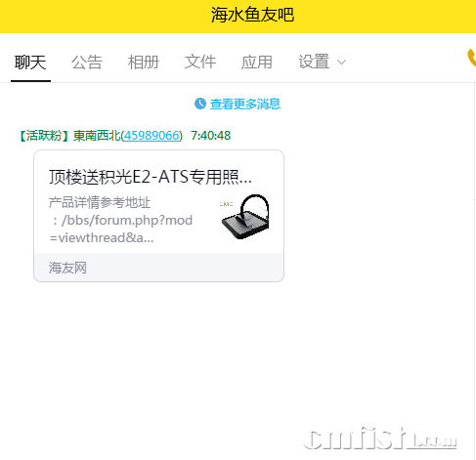Viewport: 476px width, 460px height.
Task: Click the lamp product thumbnail in card
Action: (x=245, y=217)
